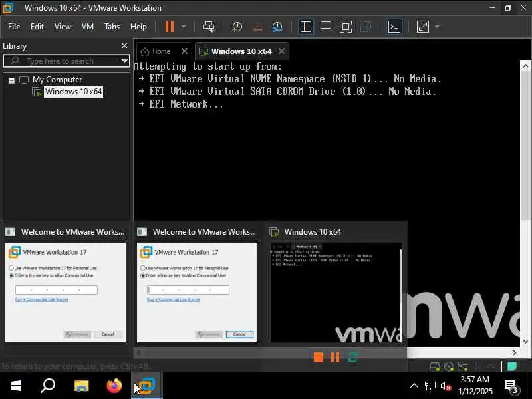Screen dimensions: 532x399
Task: Open the VM menu
Action: tap(88, 27)
